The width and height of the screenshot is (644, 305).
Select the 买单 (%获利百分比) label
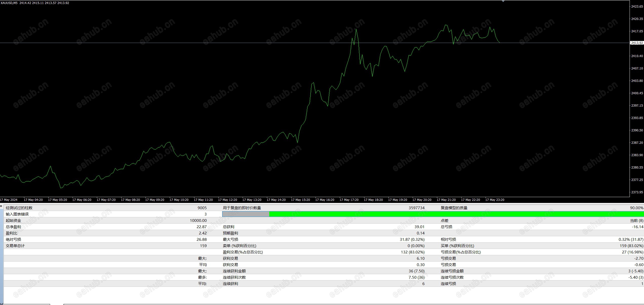458,246
